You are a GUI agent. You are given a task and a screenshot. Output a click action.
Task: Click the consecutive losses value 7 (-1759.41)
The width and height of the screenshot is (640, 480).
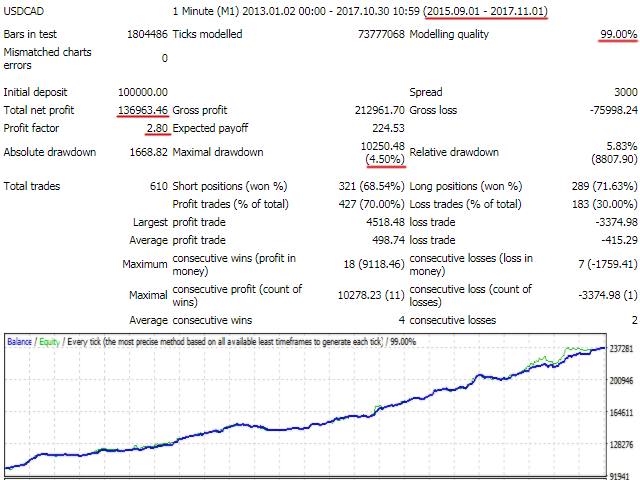(608, 264)
